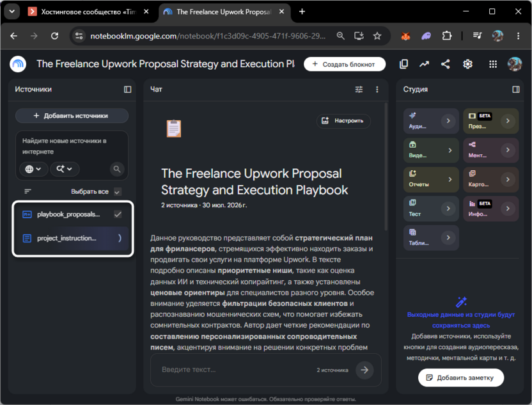Send the chat message with arrow

(x=364, y=370)
